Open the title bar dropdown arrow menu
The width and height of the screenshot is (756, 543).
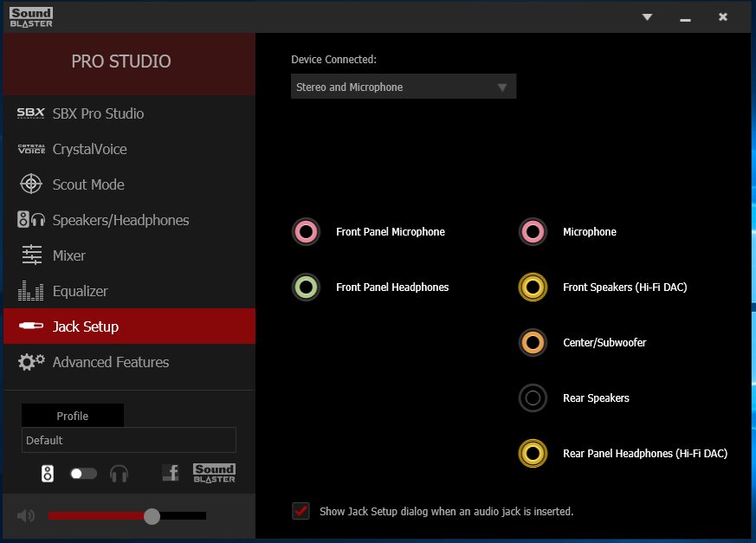647,17
